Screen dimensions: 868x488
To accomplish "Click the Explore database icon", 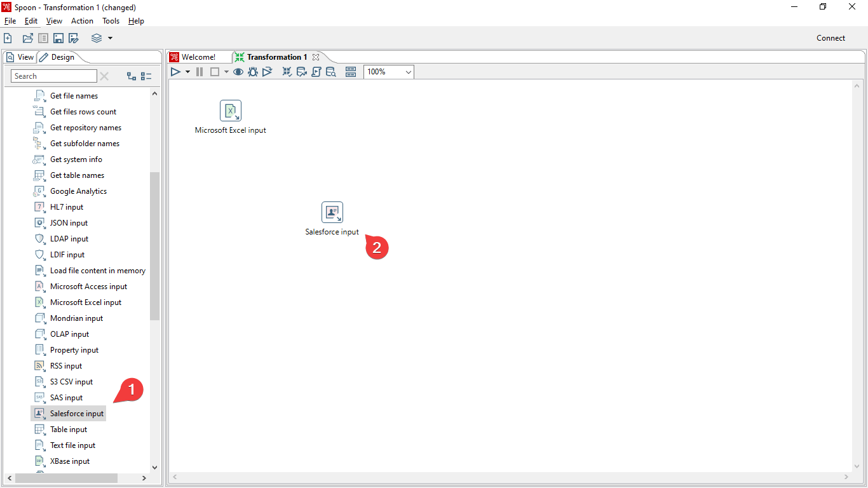I will click(331, 72).
